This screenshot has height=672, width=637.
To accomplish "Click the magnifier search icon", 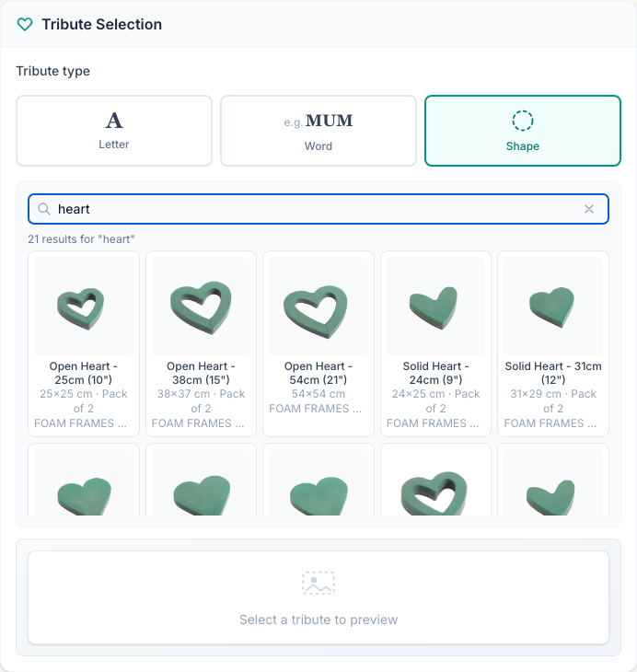I will [x=43, y=209].
